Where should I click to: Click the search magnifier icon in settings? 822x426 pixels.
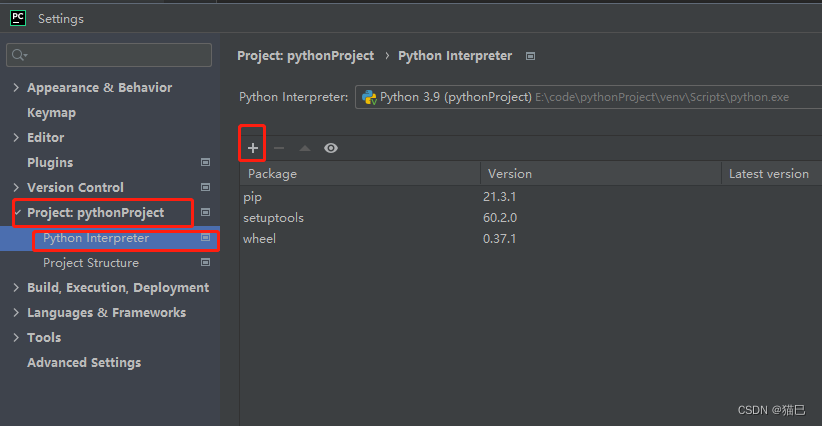point(19,54)
